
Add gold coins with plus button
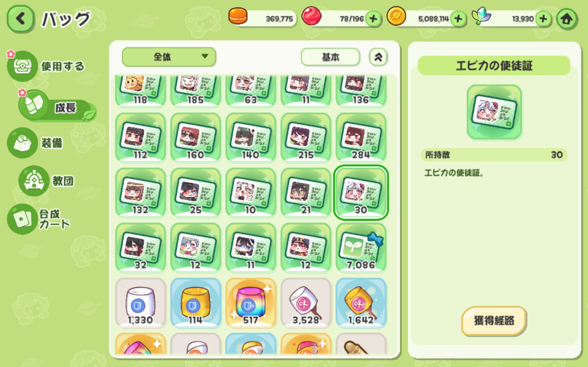(x=458, y=19)
